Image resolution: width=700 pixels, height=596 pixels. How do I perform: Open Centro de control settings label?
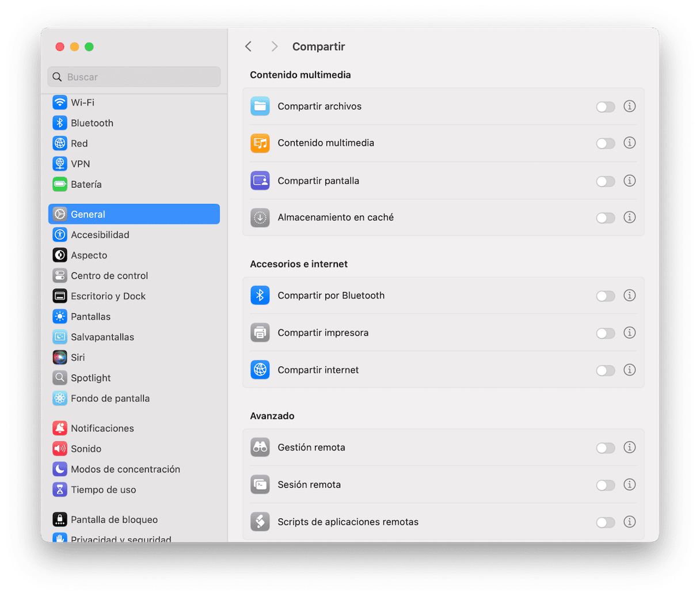[109, 276]
